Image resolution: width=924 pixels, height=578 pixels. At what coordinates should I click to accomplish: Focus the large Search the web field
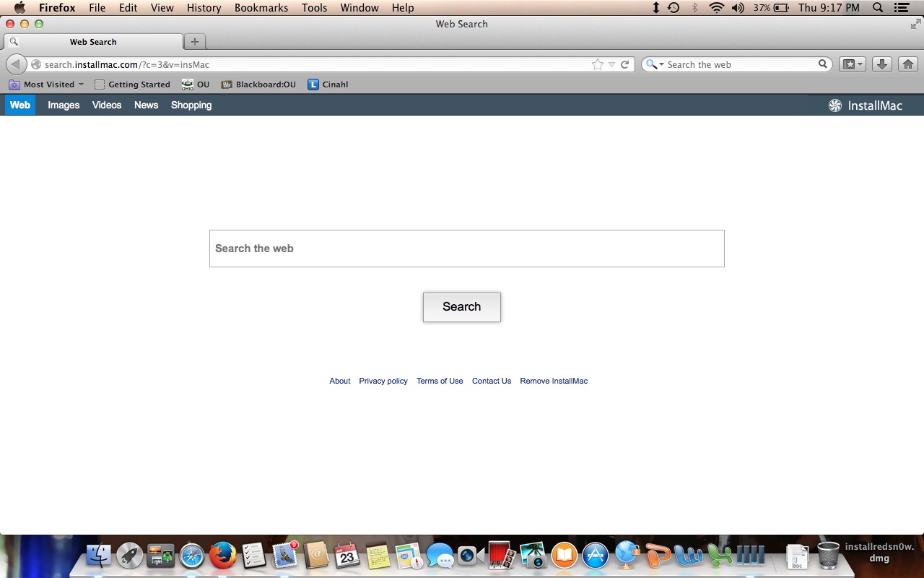(467, 249)
